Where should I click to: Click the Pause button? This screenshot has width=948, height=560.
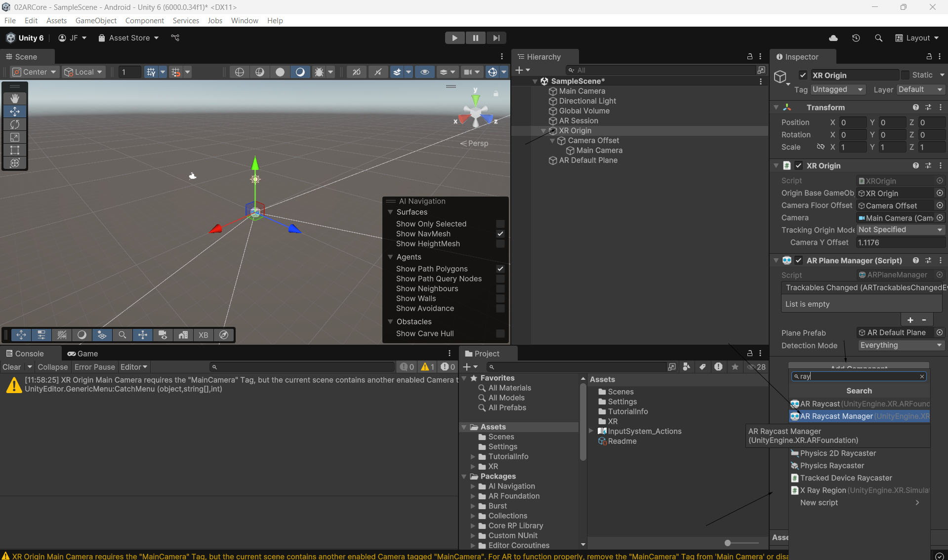[x=475, y=38]
